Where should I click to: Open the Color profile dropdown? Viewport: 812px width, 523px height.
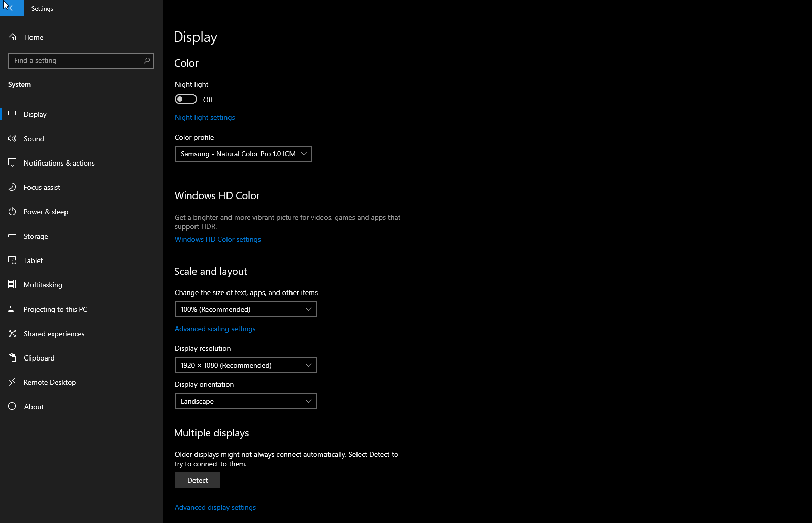click(x=243, y=154)
